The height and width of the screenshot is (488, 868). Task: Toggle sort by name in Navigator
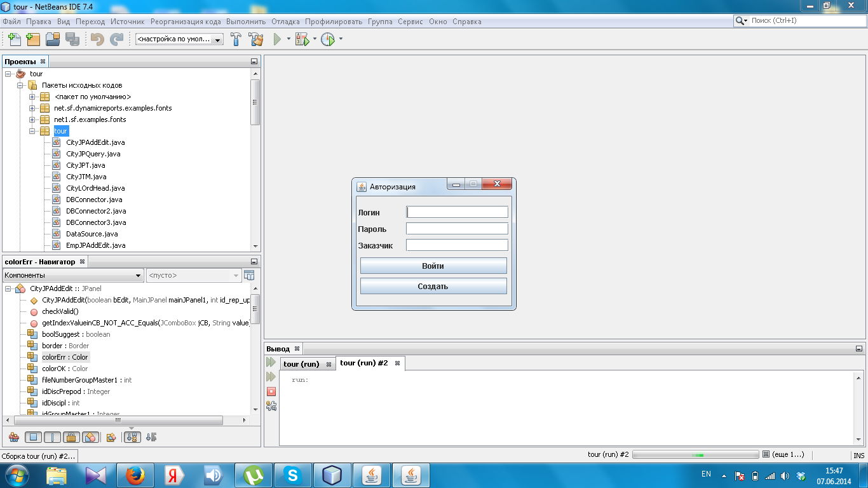tap(132, 437)
